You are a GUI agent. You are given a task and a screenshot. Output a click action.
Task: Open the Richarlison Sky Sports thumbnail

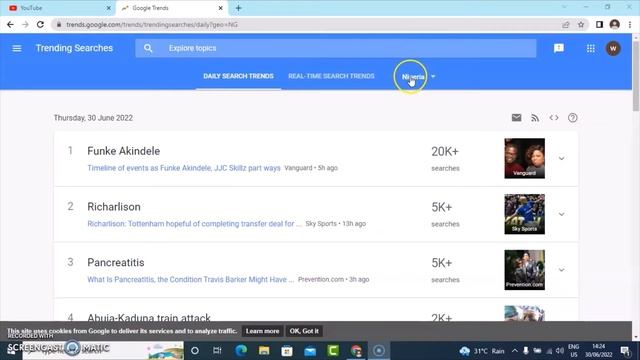pos(524,214)
